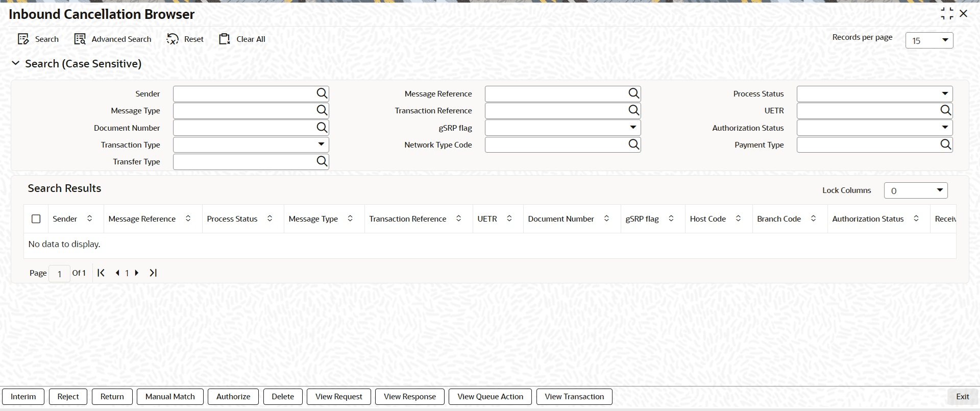Open the lookup for Network Type Code
This screenshot has height=411, width=980.
click(x=633, y=144)
